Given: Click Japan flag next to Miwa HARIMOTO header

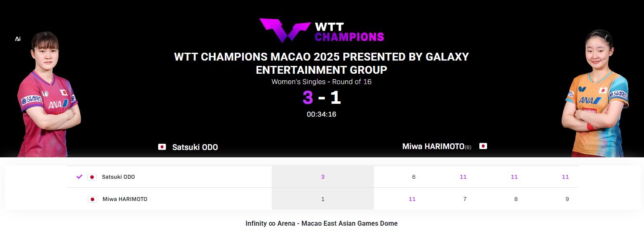Looking at the screenshot, I should coord(483,146).
